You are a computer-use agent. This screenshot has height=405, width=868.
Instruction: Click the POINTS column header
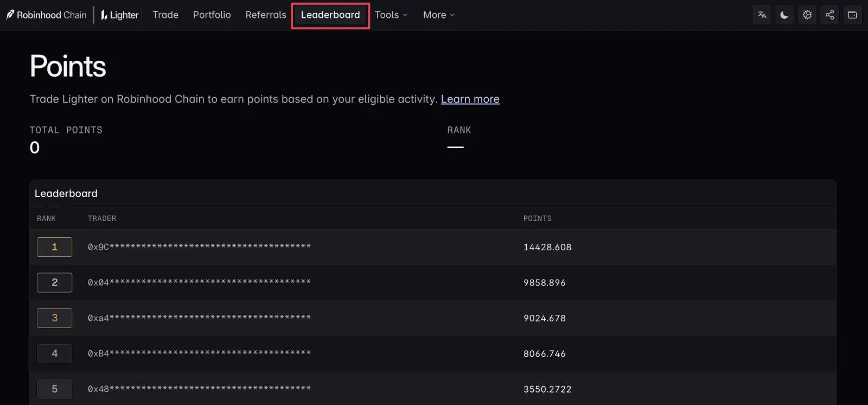538,218
